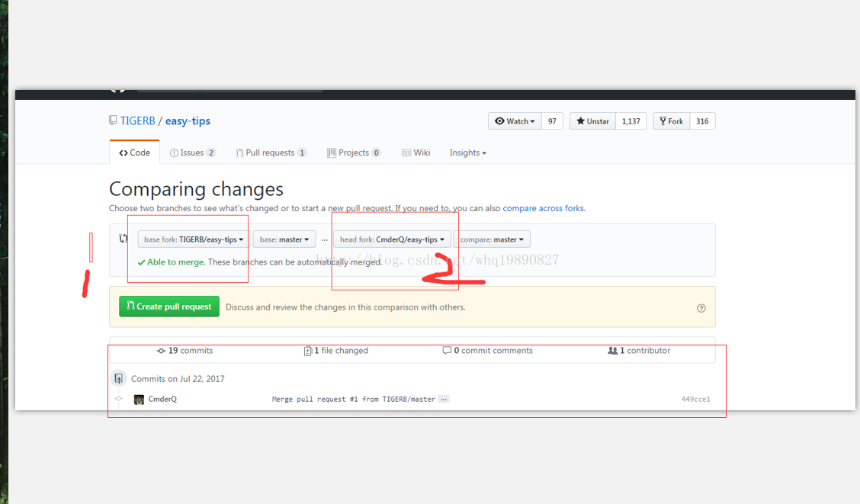The width and height of the screenshot is (860, 504).
Task: Click the repository book icon before TIGERB
Action: click(x=113, y=120)
